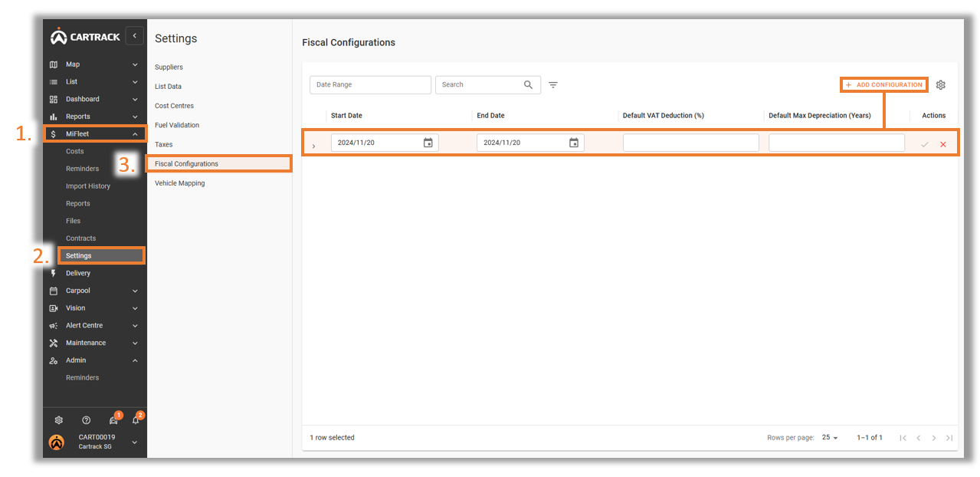
Task: Expand the List menu chevron
Action: 135,82
